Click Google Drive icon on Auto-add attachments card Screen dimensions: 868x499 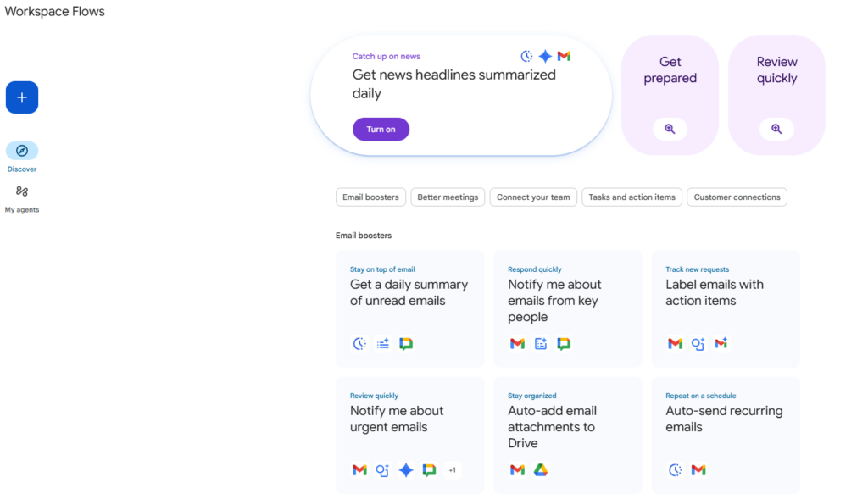541,469
